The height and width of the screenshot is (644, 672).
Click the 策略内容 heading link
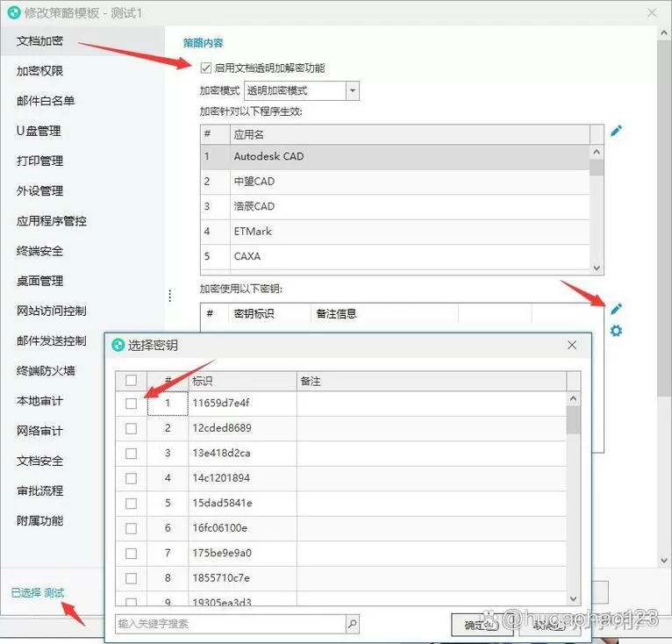click(204, 43)
